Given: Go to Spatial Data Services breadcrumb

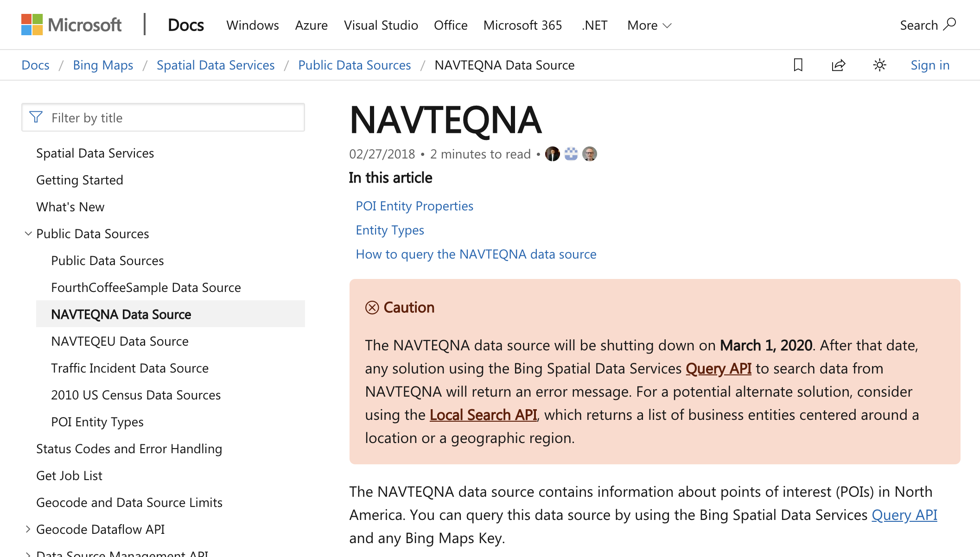Looking at the screenshot, I should [216, 65].
